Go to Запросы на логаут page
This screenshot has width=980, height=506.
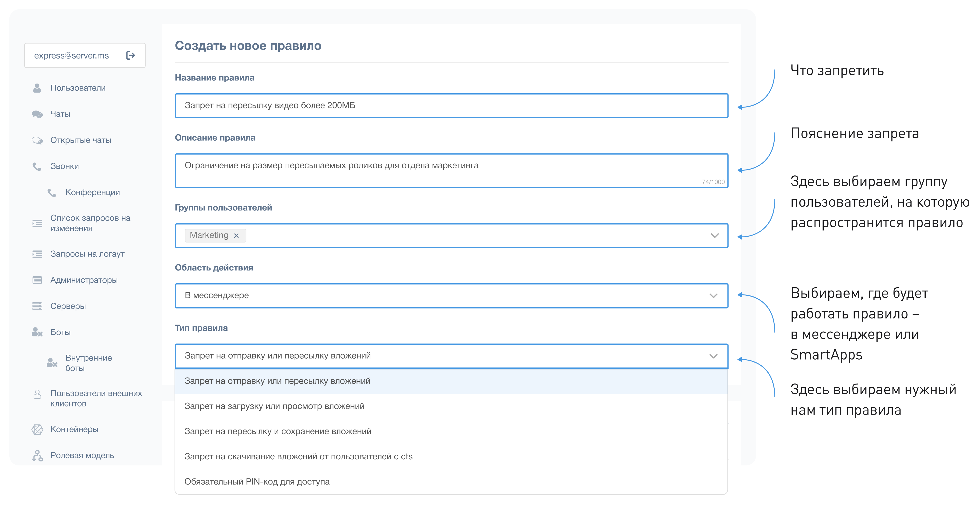pyautogui.click(x=87, y=254)
